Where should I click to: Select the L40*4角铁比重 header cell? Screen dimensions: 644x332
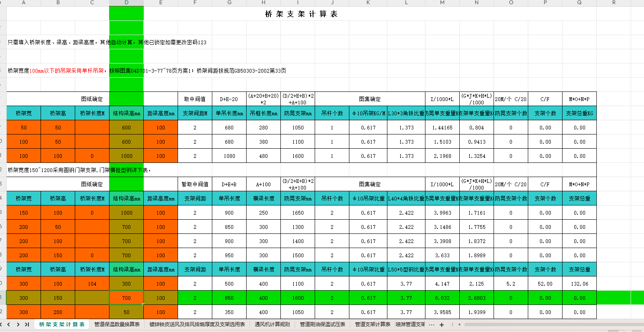tap(406, 198)
